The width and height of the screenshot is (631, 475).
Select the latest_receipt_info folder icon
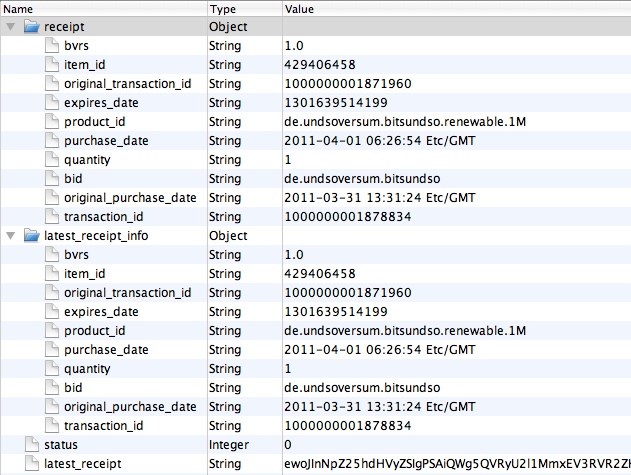32,235
